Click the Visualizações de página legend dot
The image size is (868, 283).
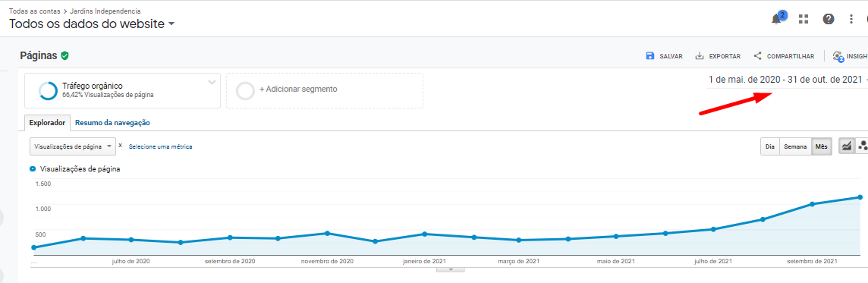pos(33,169)
